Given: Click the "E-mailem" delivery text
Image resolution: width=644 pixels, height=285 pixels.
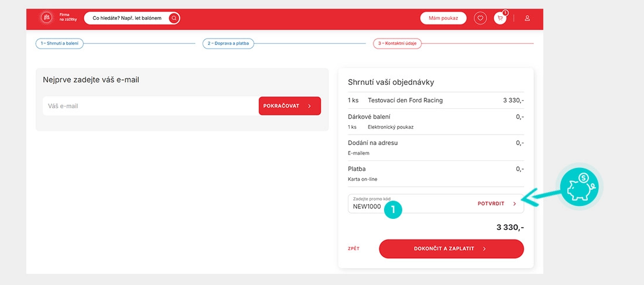Looking at the screenshot, I should [x=358, y=153].
